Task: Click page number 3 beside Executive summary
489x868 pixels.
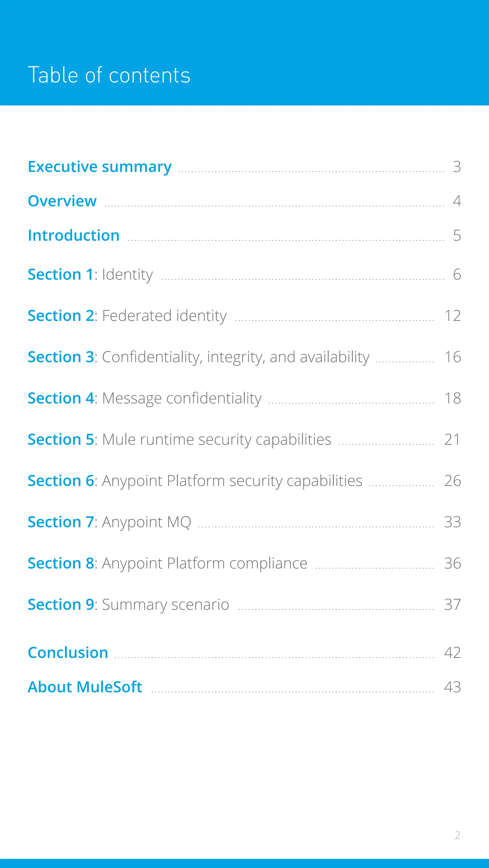Action: coord(457,167)
